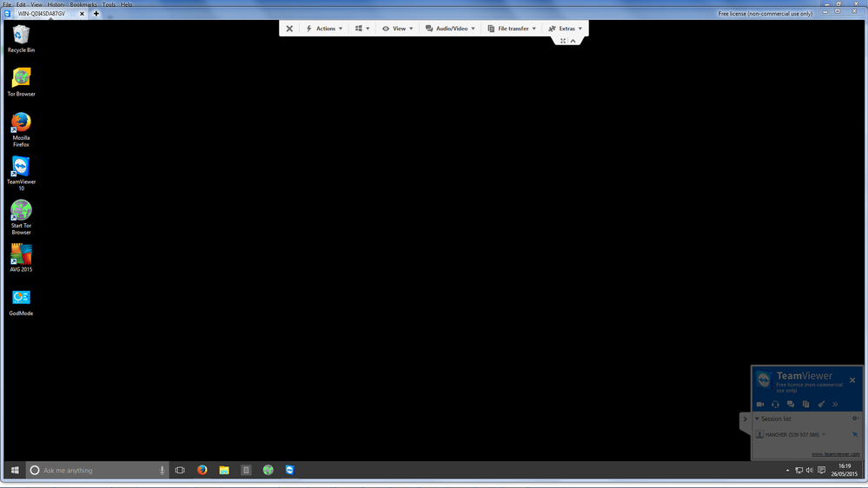The width and height of the screenshot is (868, 488).
Task: Collapse the TeamViewer toolbar with up chevron
Action: (x=573, y=41)
